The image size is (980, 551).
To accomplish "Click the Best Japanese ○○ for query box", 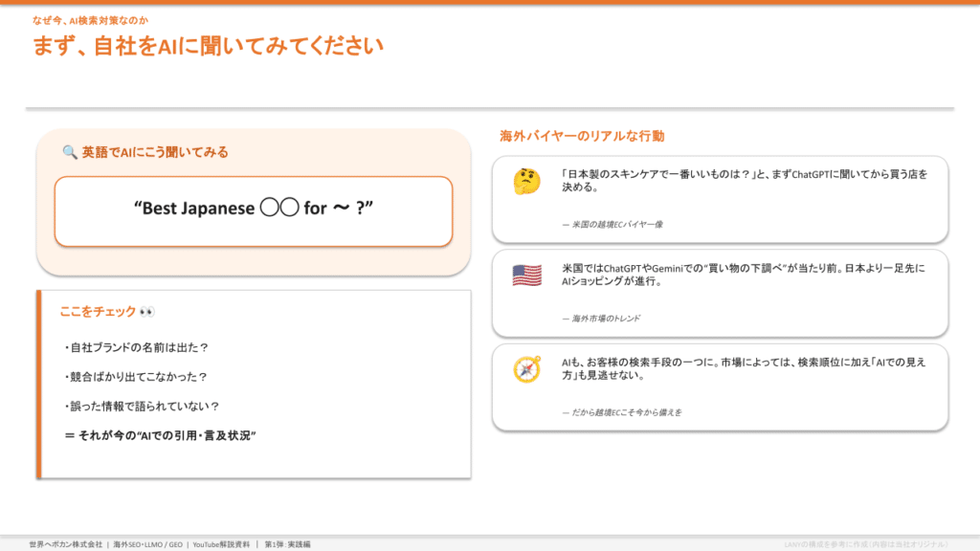I will [253, 211].
